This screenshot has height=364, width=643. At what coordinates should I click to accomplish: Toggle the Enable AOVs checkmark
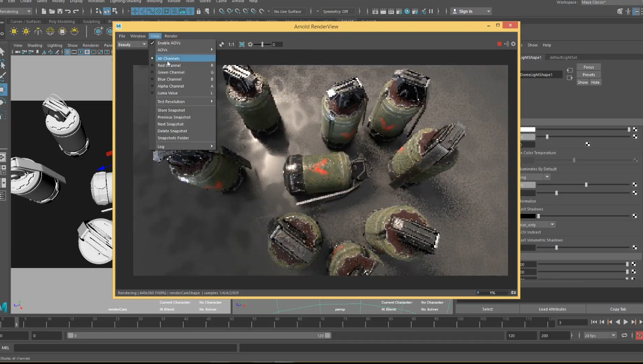pos(169,43)
